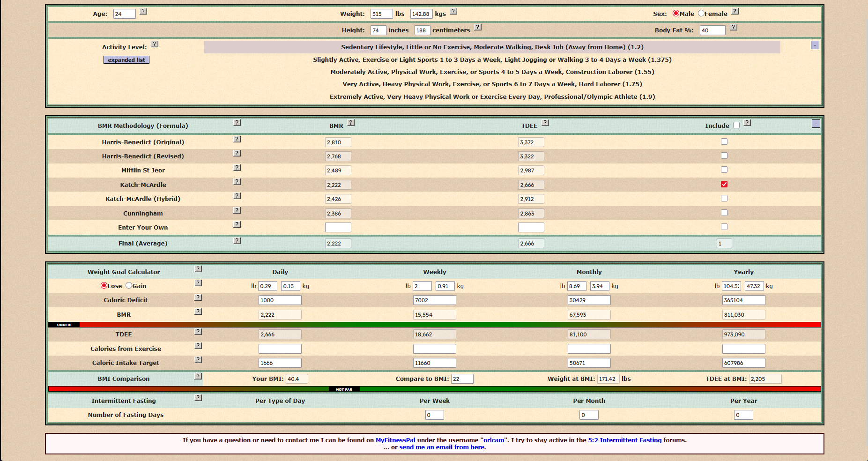Select Slightly Active activity level (1.375)

[492, 59]
